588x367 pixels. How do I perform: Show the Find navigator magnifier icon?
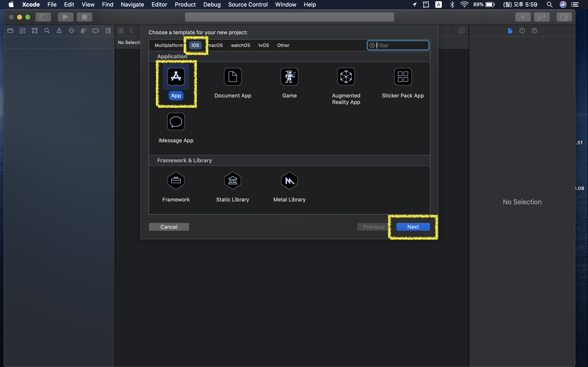click(47, 31)
